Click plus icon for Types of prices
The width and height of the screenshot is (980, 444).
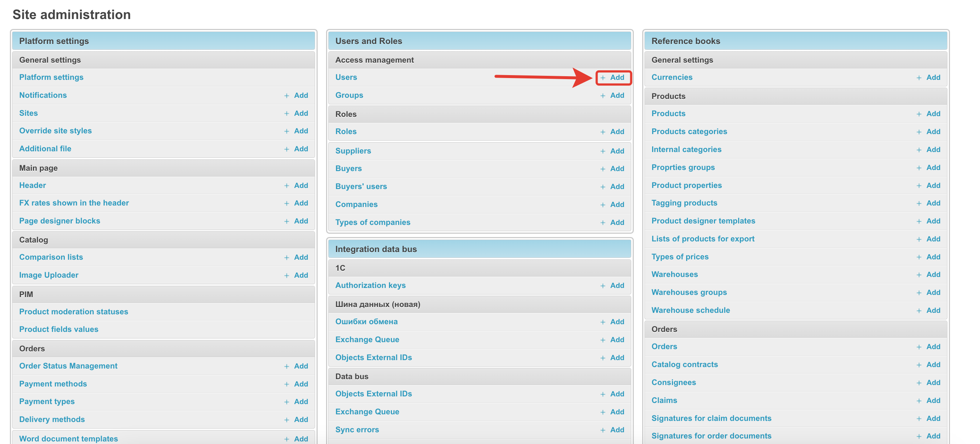[x=919, y=257]
